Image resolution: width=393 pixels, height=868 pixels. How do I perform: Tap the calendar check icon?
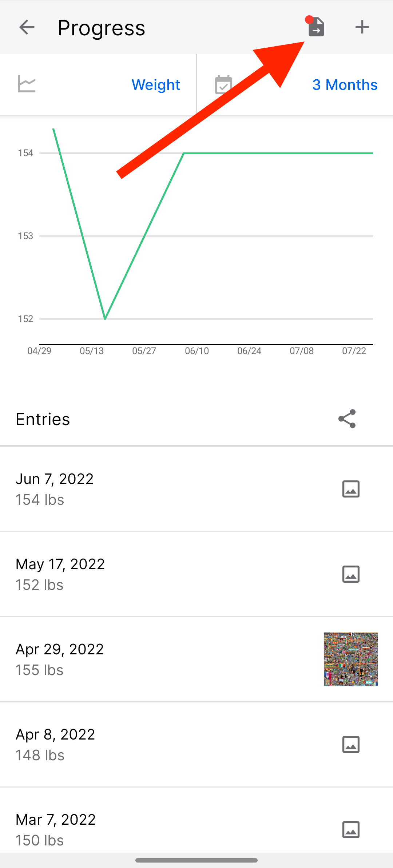223,84
